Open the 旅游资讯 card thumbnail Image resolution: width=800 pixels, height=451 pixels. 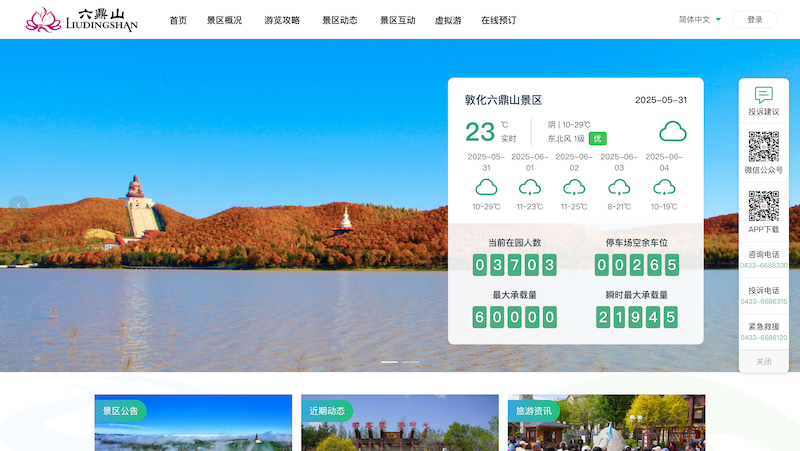[x=607, y=422]
